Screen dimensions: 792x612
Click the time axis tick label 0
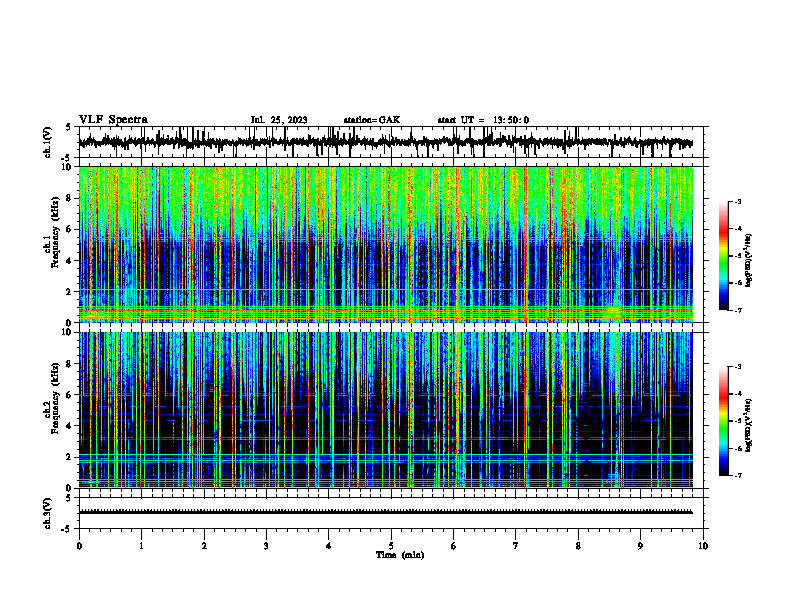tap(79, 546)
